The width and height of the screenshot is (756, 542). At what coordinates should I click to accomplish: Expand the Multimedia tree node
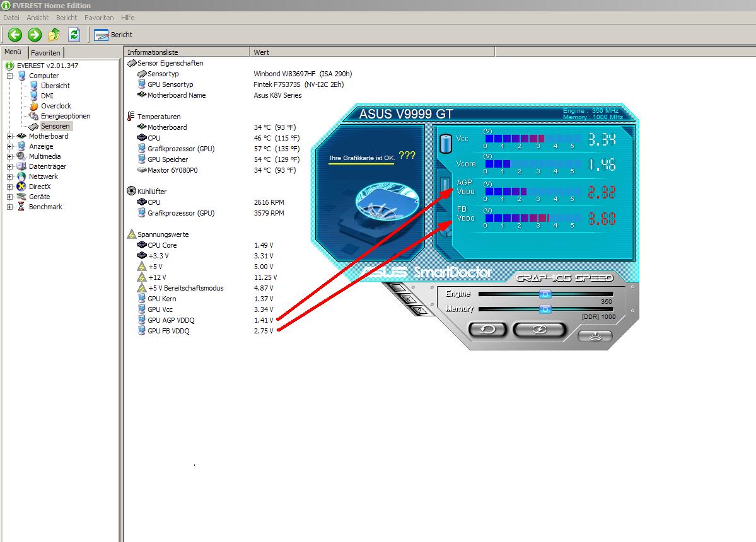tap(9, 156)
